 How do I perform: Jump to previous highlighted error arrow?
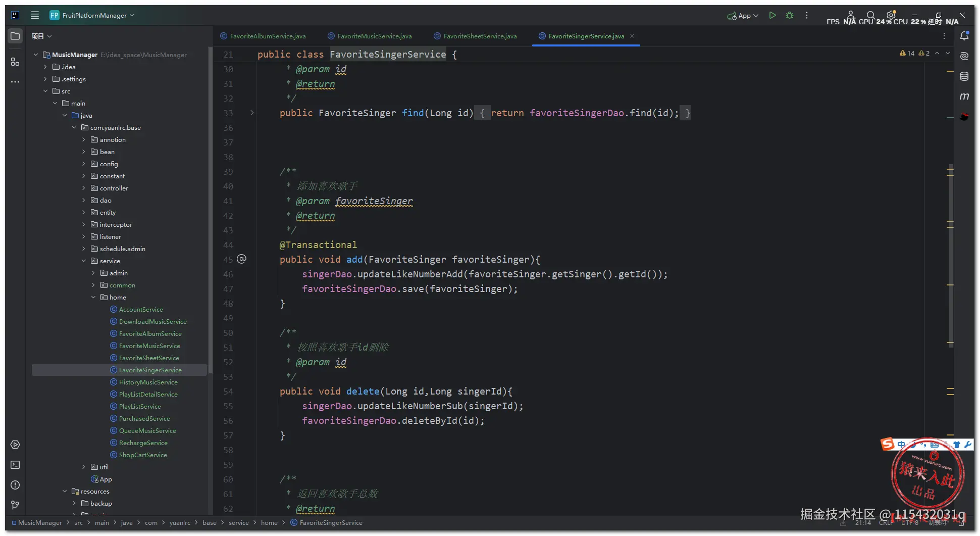tap(937, 53)
